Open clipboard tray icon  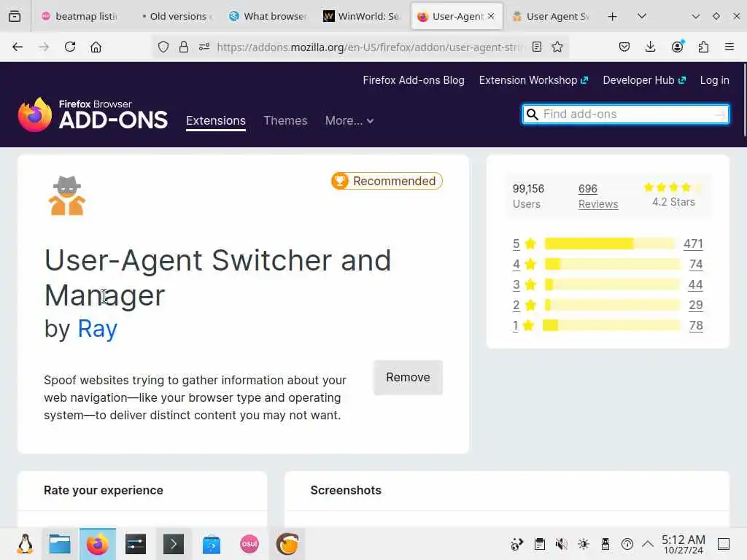pyautogui.click(x=539, y=544)
